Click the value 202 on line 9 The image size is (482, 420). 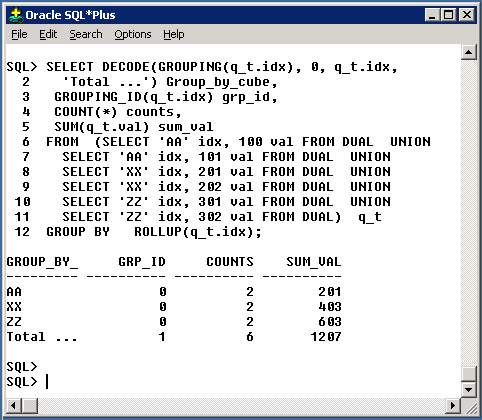(210, 187)
